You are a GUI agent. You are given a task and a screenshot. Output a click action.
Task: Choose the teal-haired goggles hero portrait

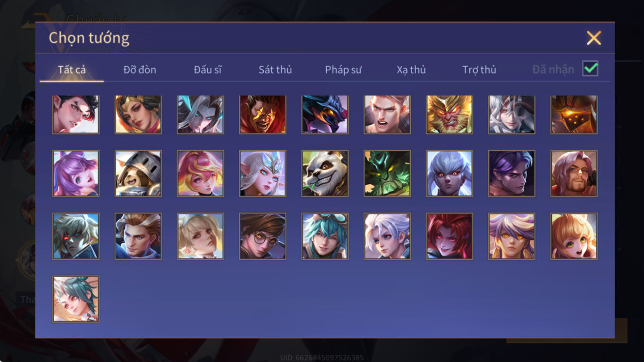325,236
